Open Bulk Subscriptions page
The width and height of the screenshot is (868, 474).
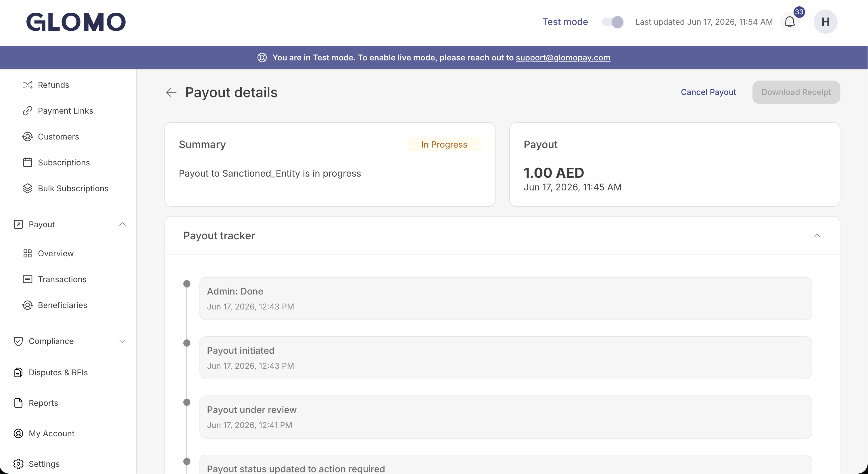73,188
